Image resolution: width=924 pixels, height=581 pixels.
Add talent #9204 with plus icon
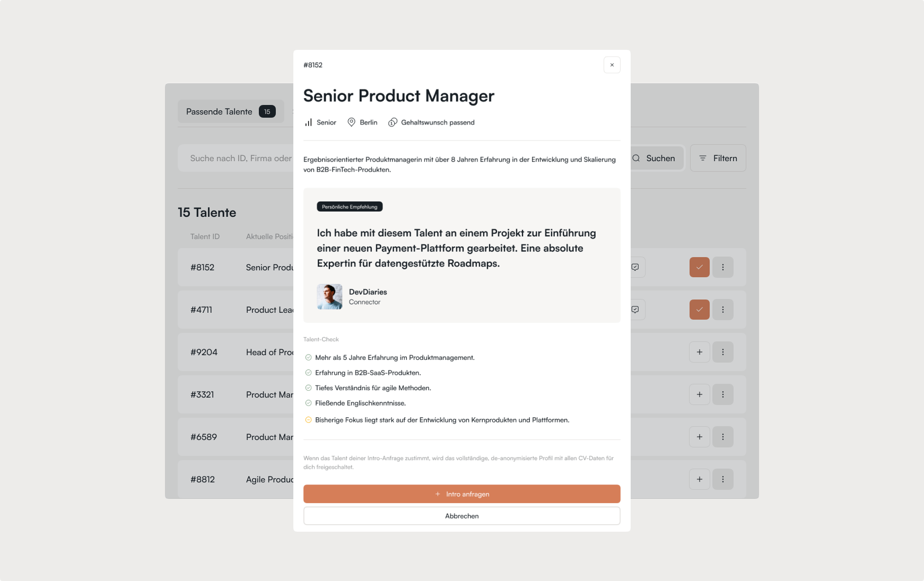click(x=699, y=352)
